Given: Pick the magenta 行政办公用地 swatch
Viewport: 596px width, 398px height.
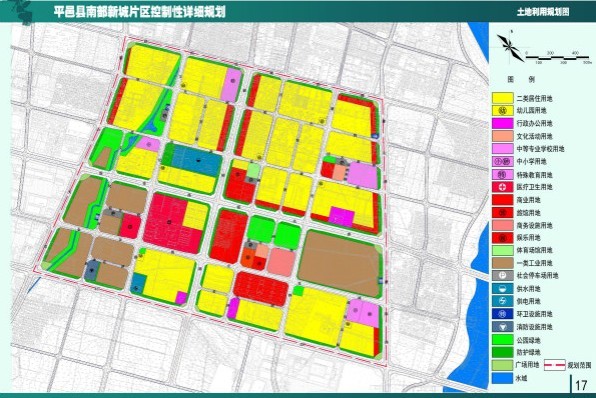Looking at the screenshot, I should pyautogui.click(x=502, y=123).
